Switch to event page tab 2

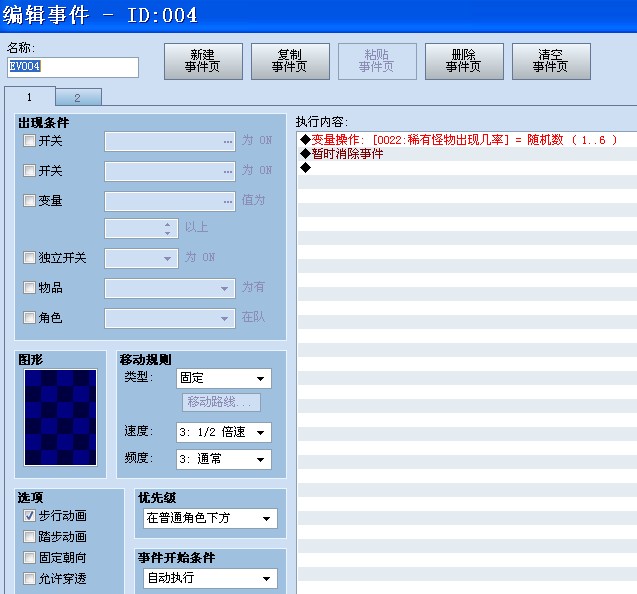(78, 98)
